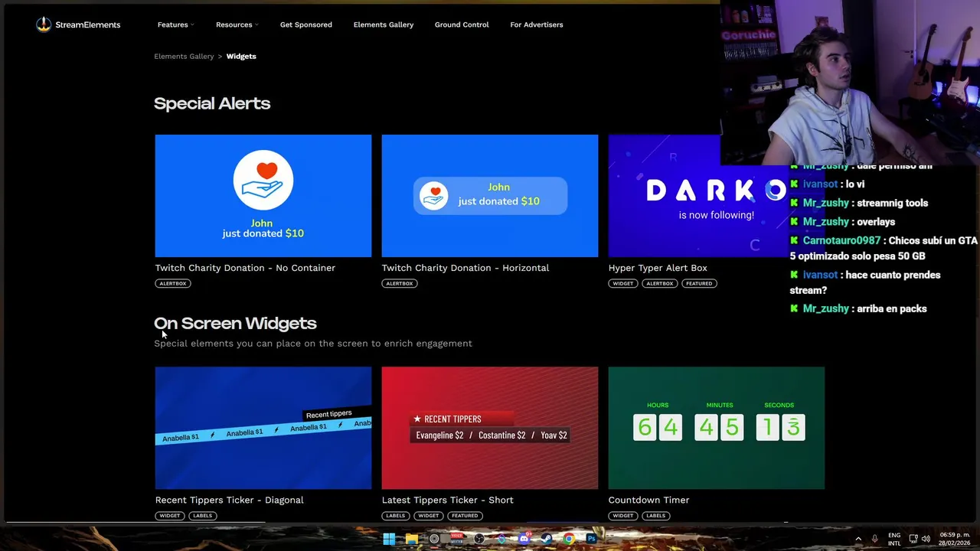Click FEATURED tag under Latest Tippers Short
Viewport: 980px width, 551px height.
pyautogui.click(x=465, y=516)
